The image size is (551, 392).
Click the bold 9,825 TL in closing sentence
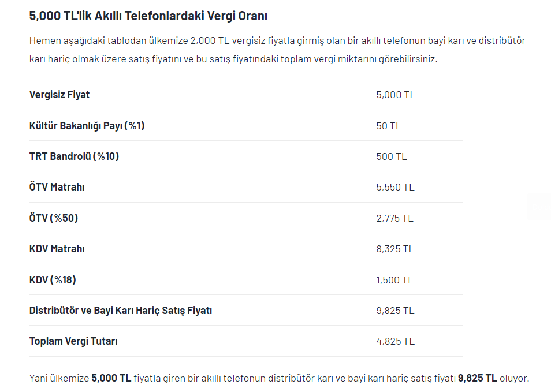[x=478, y=378]
